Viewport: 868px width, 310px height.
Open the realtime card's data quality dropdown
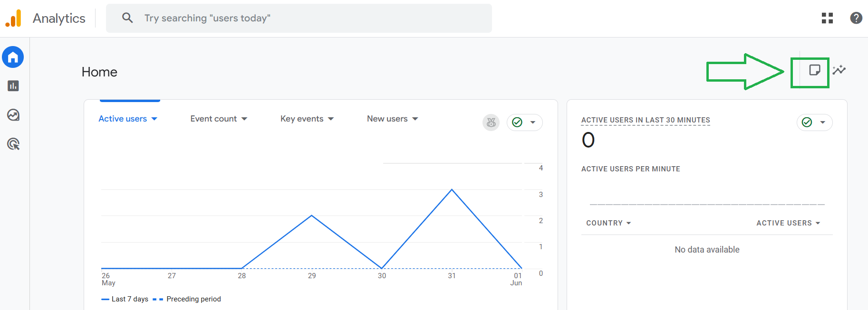[x=814, y=122]
